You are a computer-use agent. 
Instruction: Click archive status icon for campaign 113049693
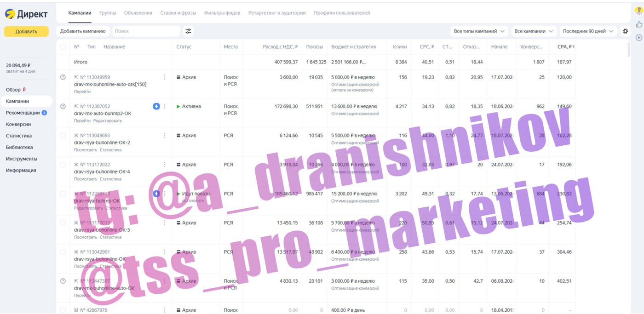click(178, 136)
